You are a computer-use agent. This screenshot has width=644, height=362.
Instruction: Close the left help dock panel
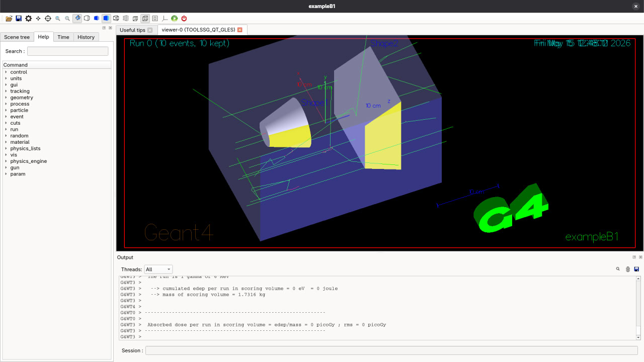[x=110, y=28]
